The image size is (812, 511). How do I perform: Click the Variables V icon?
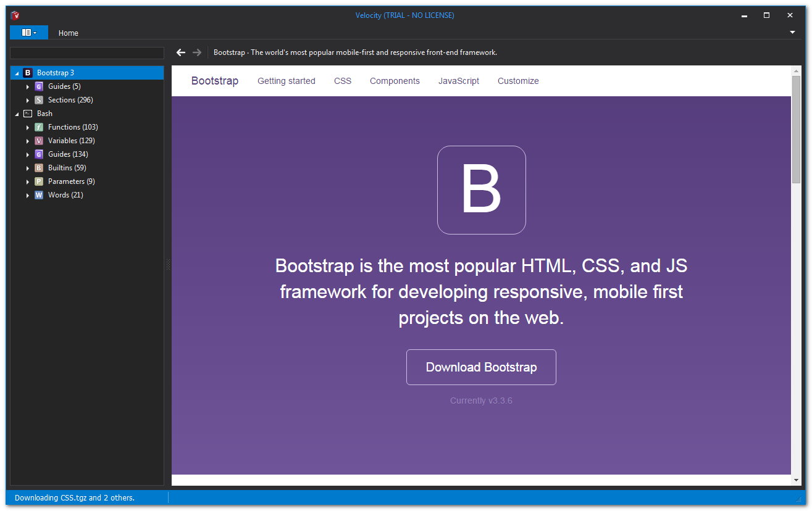39,141
